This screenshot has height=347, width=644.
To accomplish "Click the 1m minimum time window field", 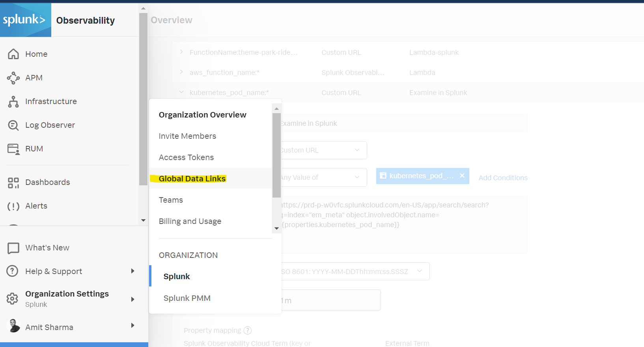I will coord(331,300).
